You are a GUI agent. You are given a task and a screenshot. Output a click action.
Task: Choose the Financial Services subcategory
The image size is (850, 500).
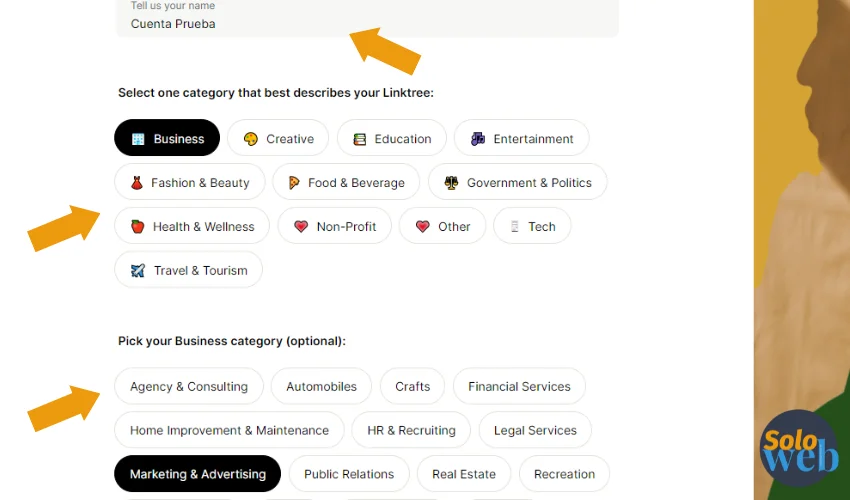(x=519, y=386)
